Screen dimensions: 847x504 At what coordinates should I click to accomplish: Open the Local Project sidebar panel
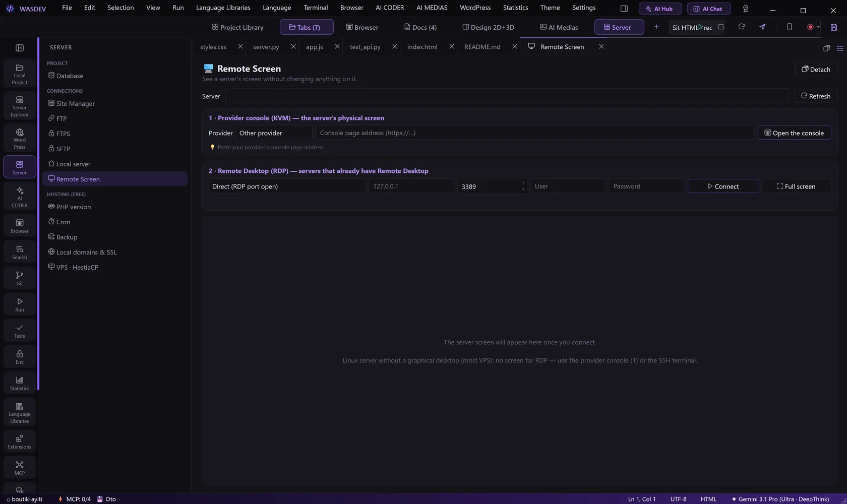point(20,74)
